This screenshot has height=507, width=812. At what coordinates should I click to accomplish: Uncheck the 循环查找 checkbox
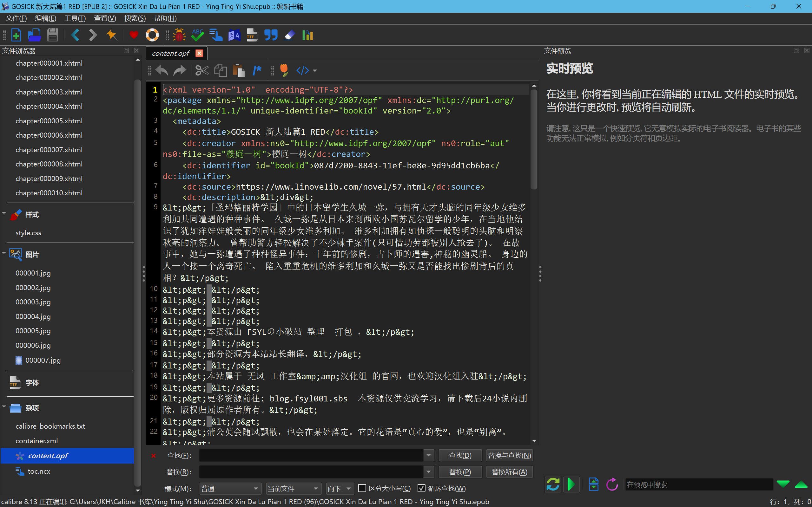coord(421,488)
